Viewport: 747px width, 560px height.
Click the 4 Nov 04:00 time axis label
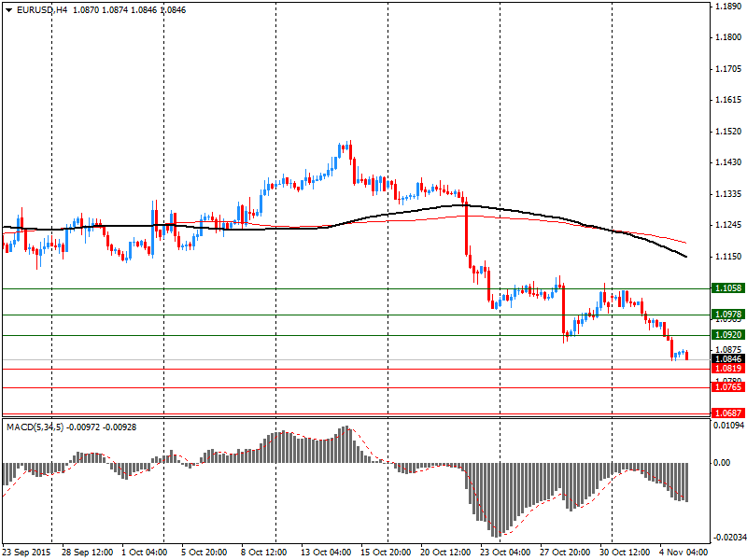[x=684, y=553]
